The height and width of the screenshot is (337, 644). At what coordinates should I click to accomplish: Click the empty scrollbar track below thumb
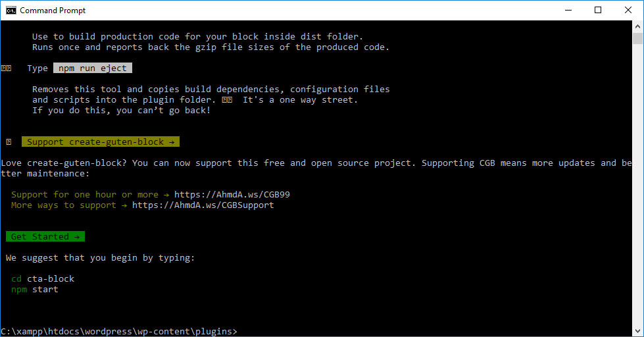pos(637,197)
